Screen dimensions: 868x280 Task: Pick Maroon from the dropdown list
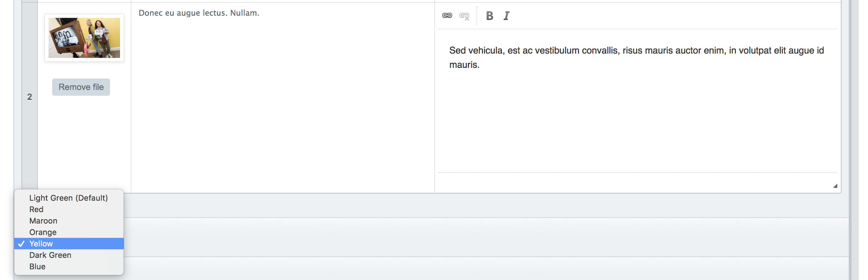pyautogui.click(x=43, y=221)
